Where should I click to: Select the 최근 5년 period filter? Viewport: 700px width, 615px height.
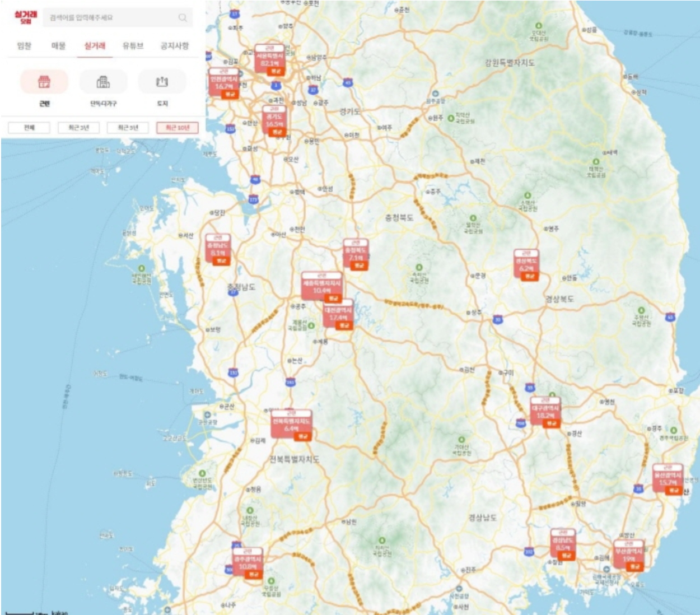click(128, 128)
